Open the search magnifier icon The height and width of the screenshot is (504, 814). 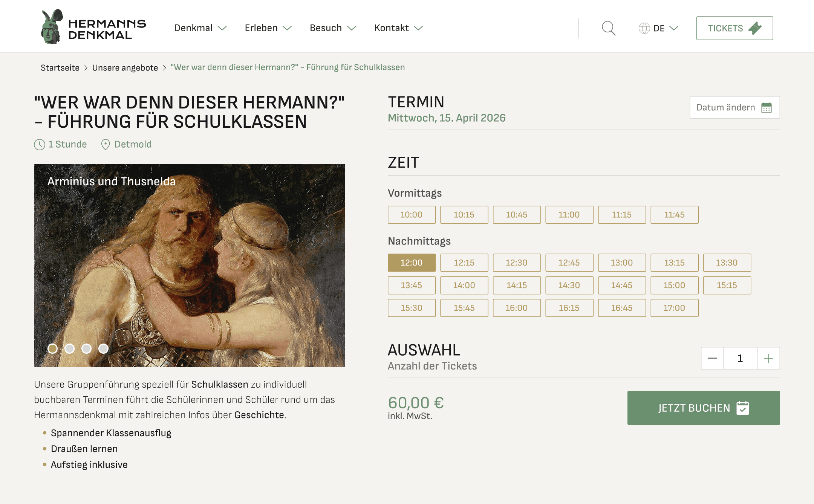point(608,28)
